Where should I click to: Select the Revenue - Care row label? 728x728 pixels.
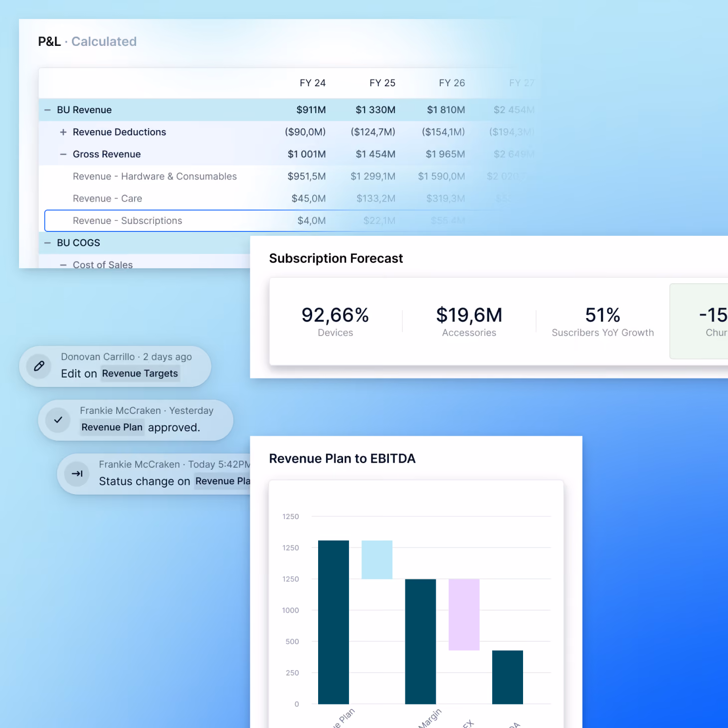coord(108,198)
